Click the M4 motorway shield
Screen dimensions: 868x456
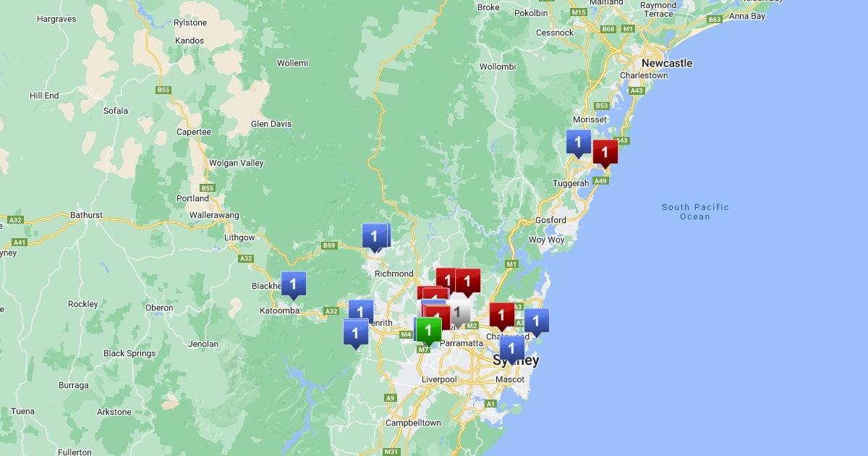point(406,334)
